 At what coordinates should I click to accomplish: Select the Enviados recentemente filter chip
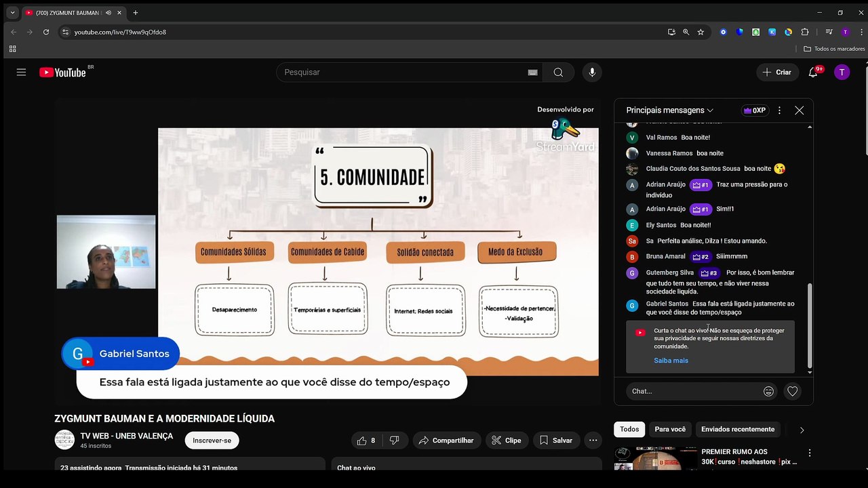click(738, 429)
